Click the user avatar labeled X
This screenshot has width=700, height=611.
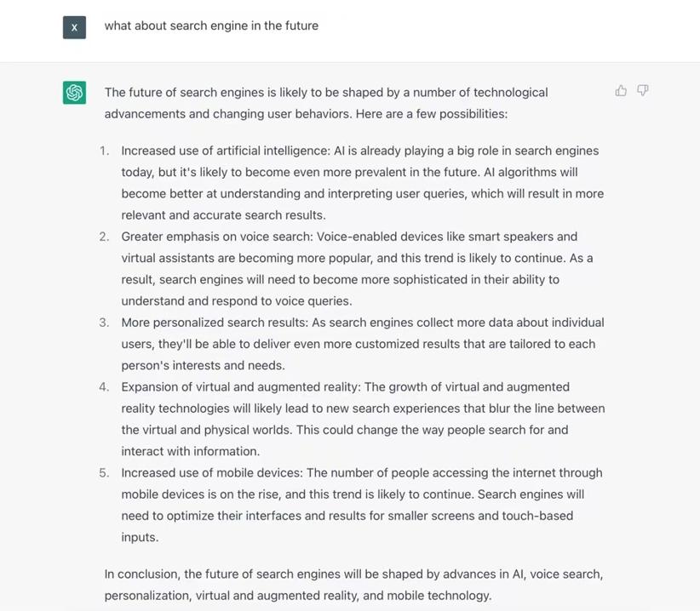click(74, 27)
